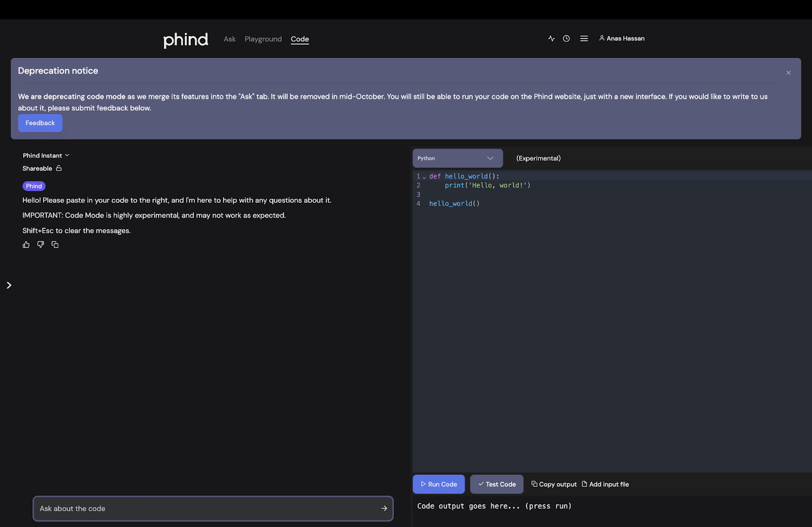Click the Phind badge label
Viewport: 812px width, 527px height.
click(x=34, y=186)
